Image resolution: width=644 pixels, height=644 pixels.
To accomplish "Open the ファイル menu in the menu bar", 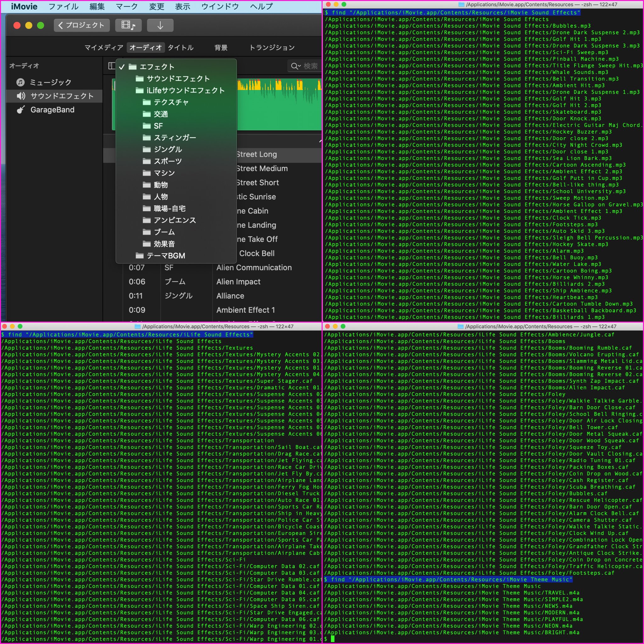I will point(63,7).
